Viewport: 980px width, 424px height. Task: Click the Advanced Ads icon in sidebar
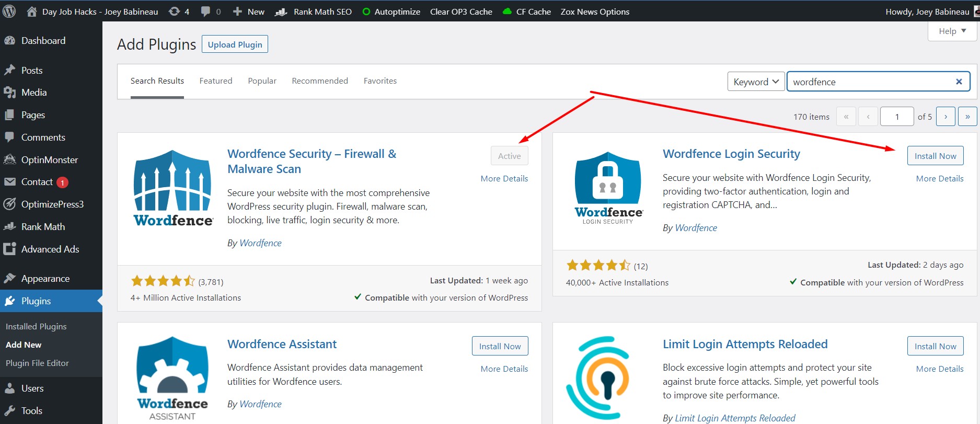coord(9,249)
